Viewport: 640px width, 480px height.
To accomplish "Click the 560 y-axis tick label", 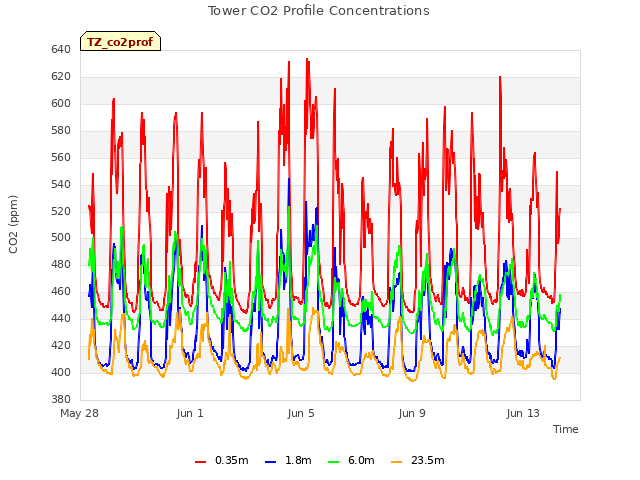I will 61,157.
